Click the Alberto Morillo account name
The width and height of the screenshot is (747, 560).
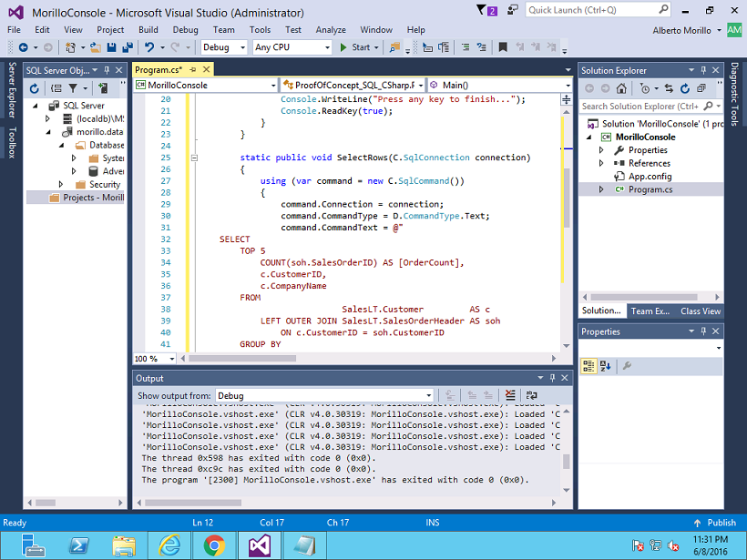click(681, 30)
